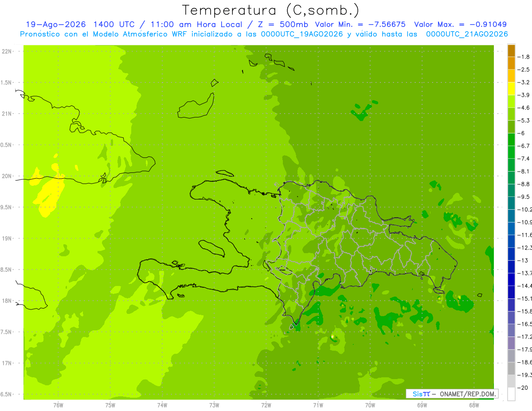Click the 'Z = 500mb' level text

(x=282, y=24)
